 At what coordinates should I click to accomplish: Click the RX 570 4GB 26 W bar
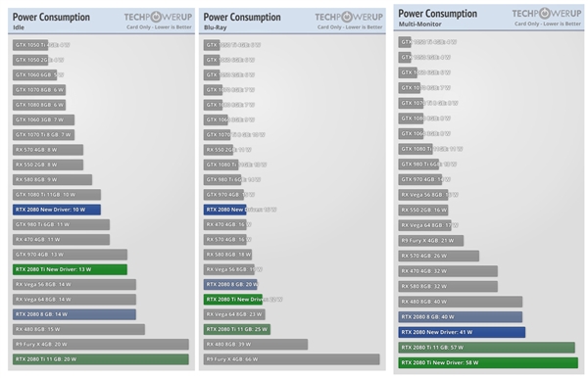pyautogui.click(x=438, y=256)
